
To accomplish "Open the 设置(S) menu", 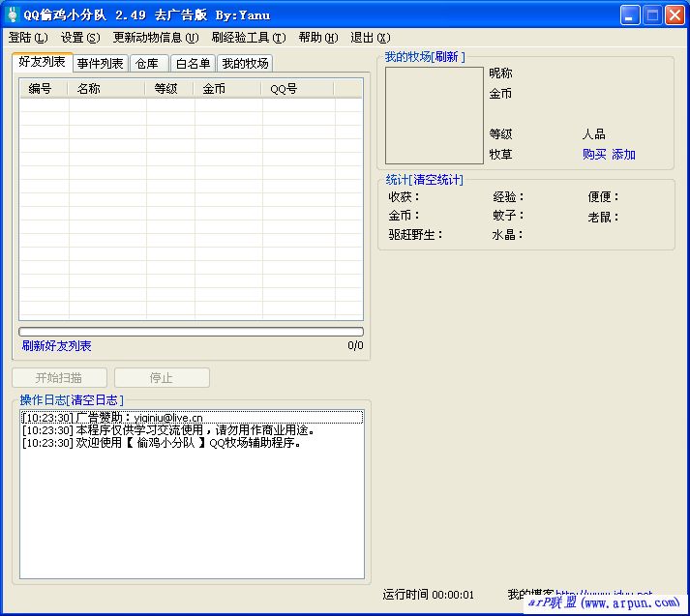I will pos(80,38).
